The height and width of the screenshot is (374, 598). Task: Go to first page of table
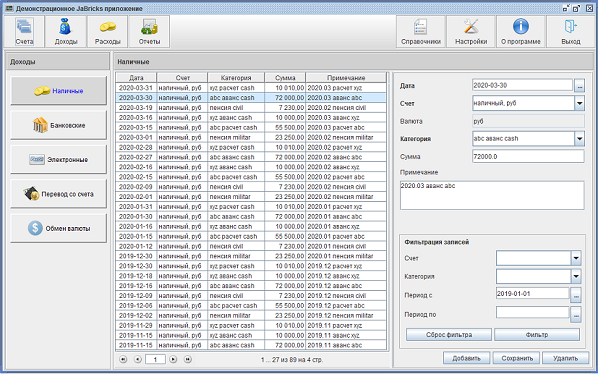tap(123, 359)
